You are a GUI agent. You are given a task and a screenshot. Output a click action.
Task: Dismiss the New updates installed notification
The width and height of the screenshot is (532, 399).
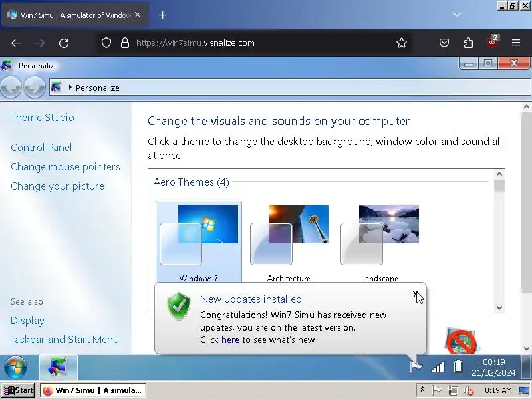[x=415, y=294]
